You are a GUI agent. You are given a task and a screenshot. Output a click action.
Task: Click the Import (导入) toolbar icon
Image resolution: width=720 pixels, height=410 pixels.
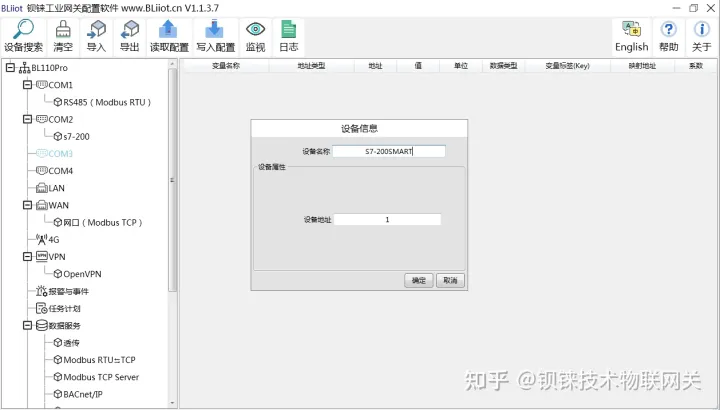[96, 30]
